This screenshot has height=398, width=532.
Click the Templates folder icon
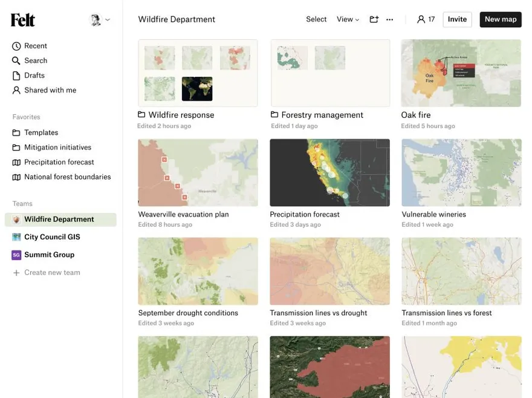pyautogui.click(x=16, y=133)
